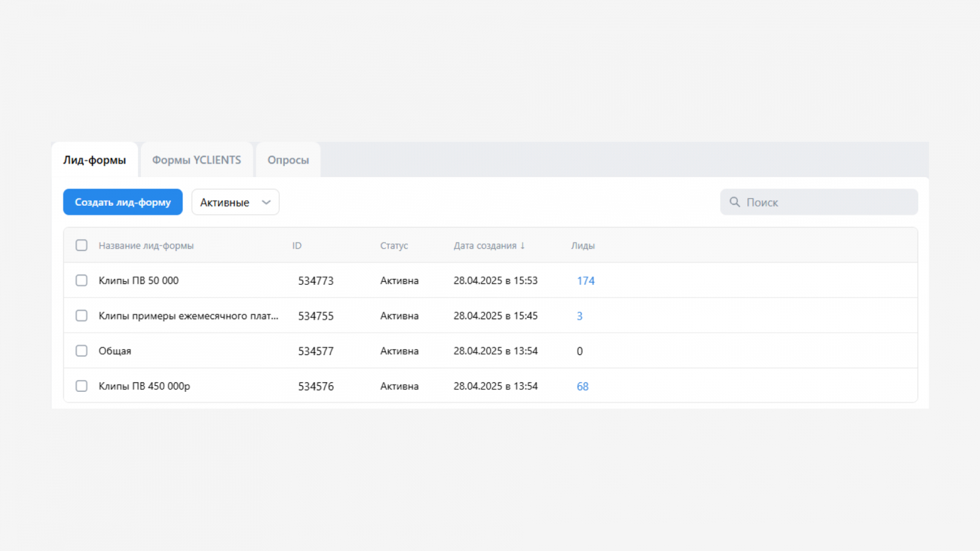Open the 174 leads link

pyautogui.click(x=586, y=281)
